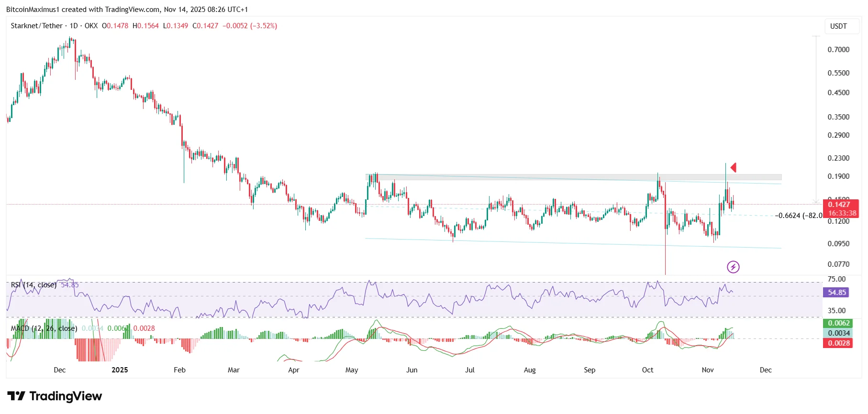Screen dimensions: 868x414
Task: Open the USDT currency selector
Action: 838,26
